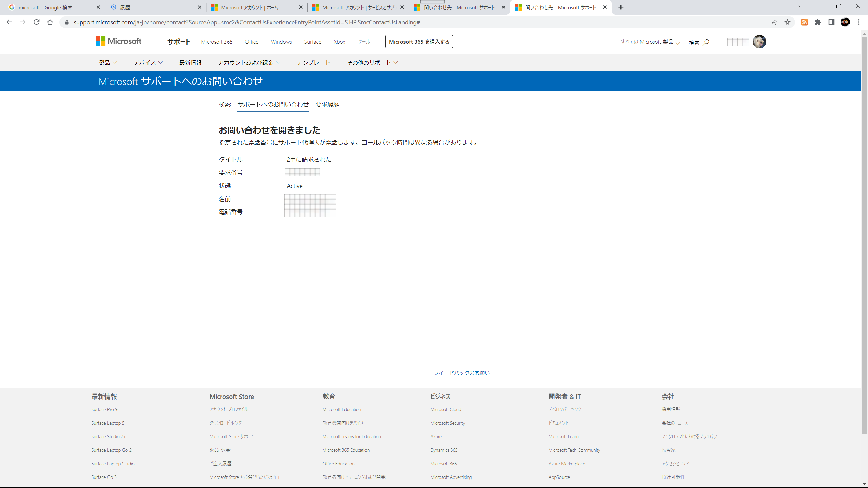Image resolution: width=868 pixels, height=488 pixels.
Task: Click the browser back arrow
Action: [9, 22]
